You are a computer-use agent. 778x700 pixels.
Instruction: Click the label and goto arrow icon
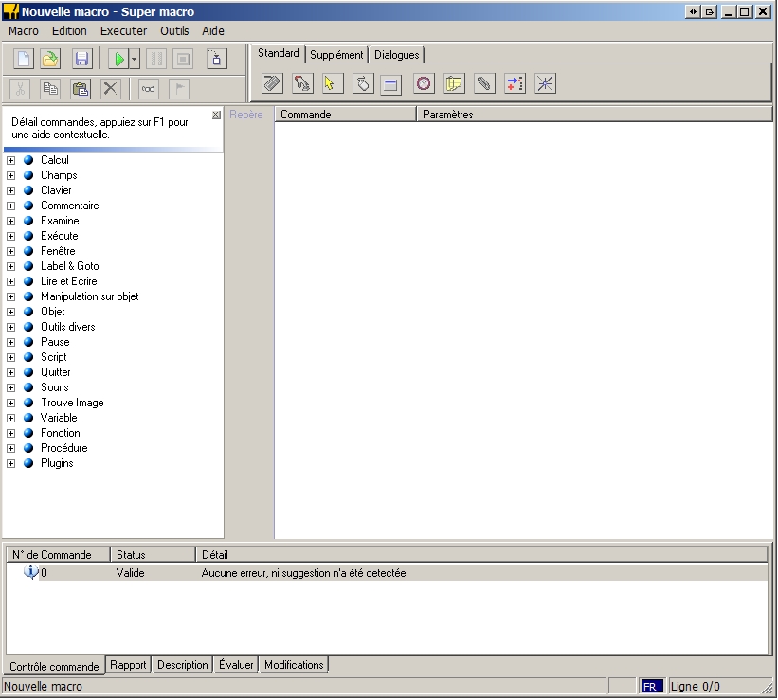coord(515,83)
